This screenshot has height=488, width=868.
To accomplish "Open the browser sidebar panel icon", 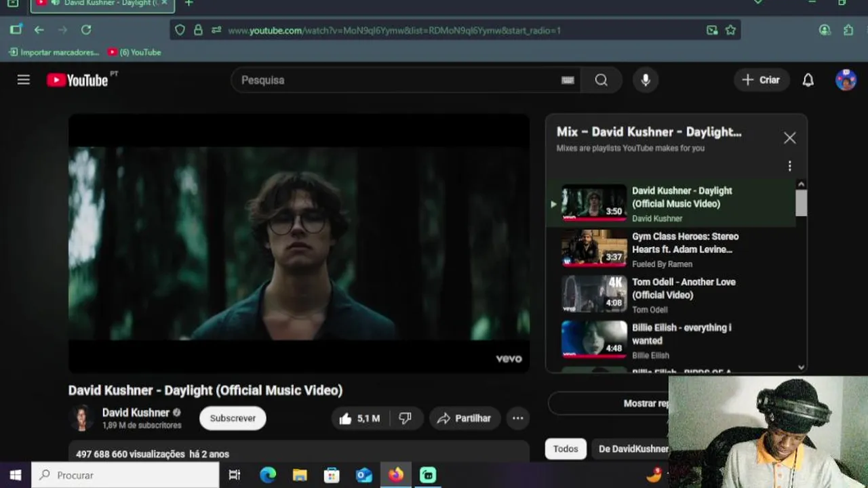I will point(16,30).
